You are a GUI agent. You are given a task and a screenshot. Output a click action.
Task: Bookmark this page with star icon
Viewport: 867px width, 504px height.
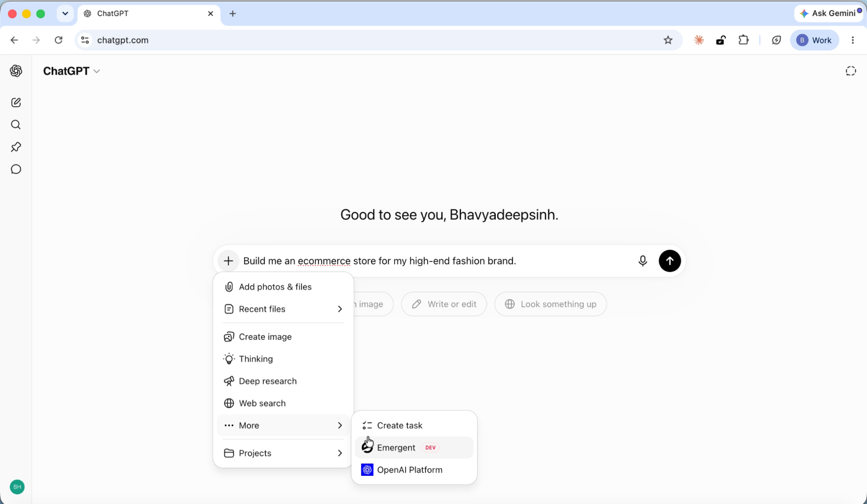[668, 40]
